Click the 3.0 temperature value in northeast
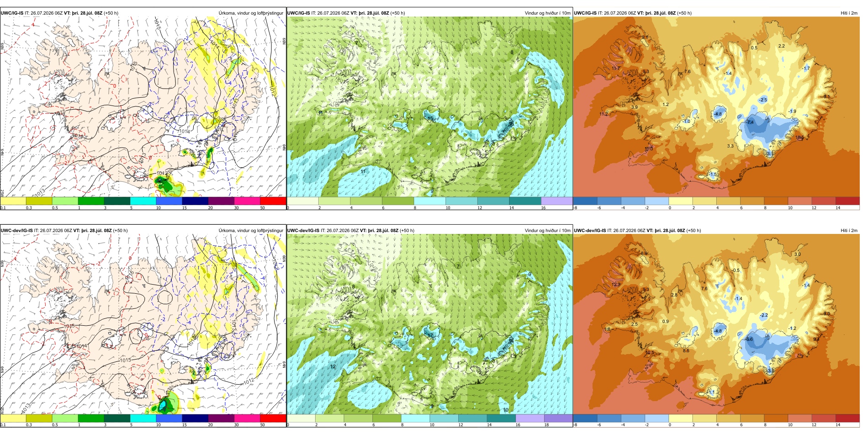This screenshot has width=868, height=434. [x=798, y=254]
